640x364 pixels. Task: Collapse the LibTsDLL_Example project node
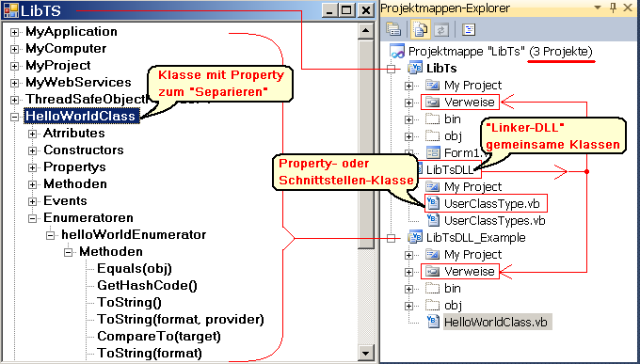point(391,238)
